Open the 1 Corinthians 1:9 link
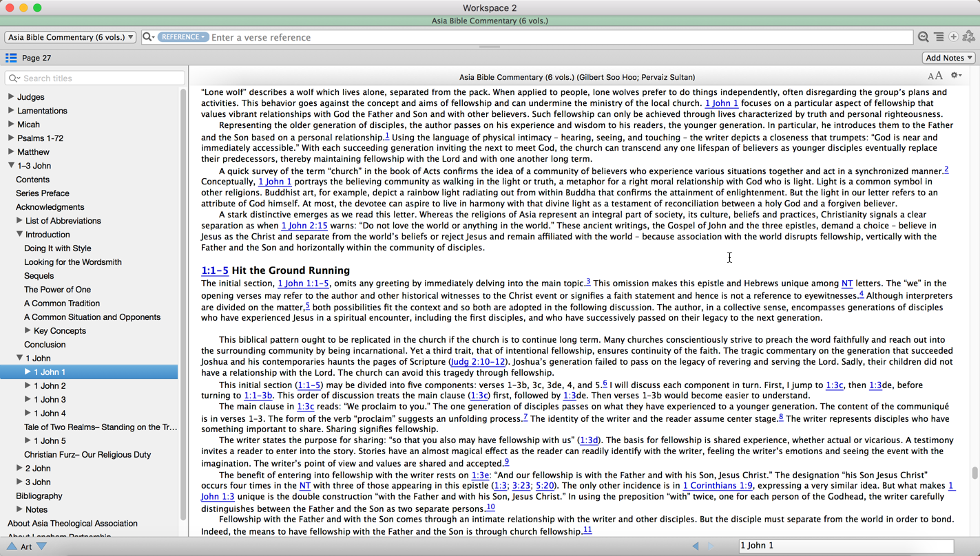980x556 pixels. (x=718, y=486)
